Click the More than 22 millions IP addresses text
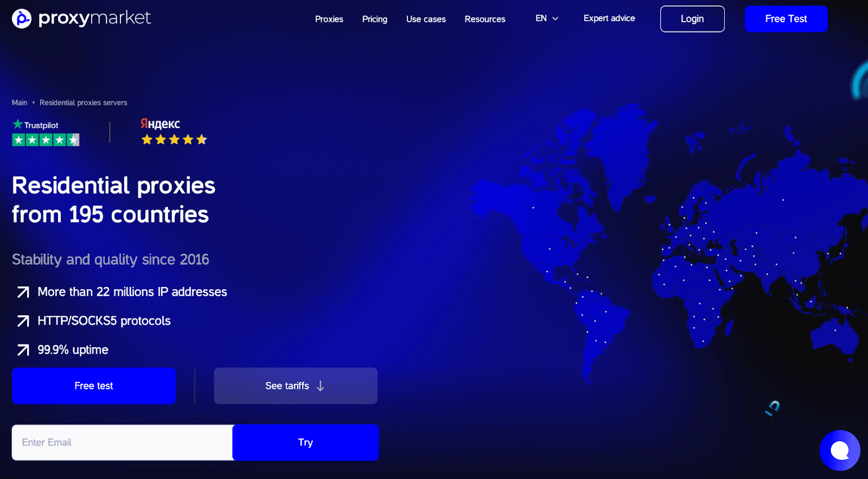Screen dimensions: 868x479 pos(132,292)
